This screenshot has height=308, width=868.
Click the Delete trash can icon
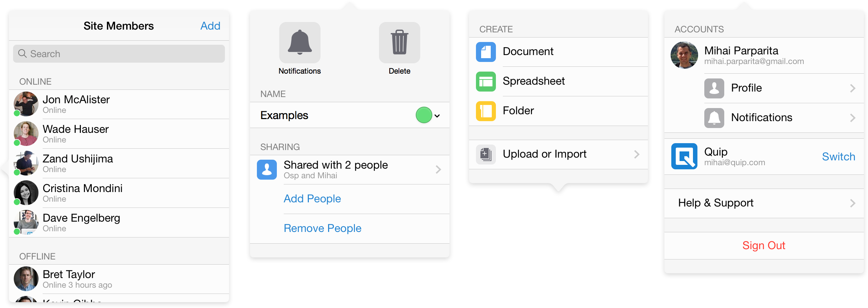click(399, 43)
